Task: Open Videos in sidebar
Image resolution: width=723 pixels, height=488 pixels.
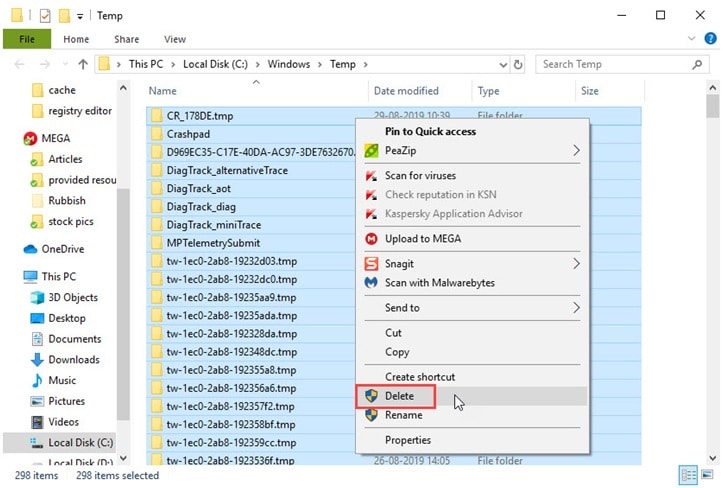Action: click(63, 422)
